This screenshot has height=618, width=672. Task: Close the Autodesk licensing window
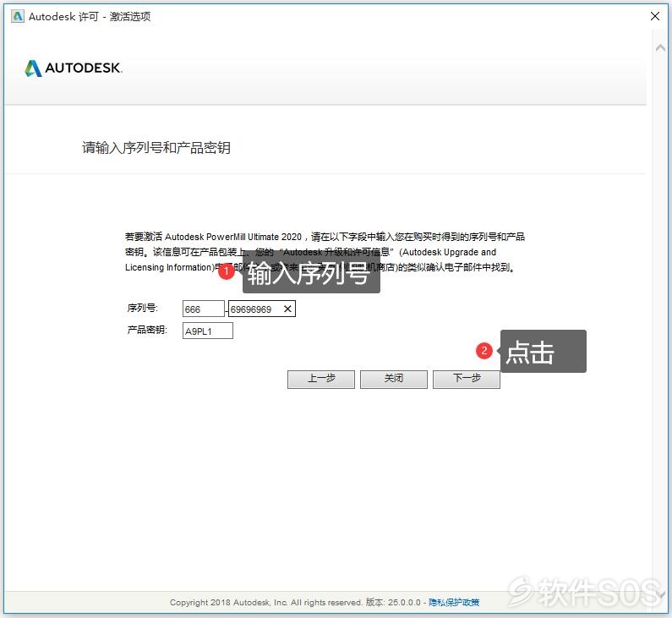coord(655,16)
